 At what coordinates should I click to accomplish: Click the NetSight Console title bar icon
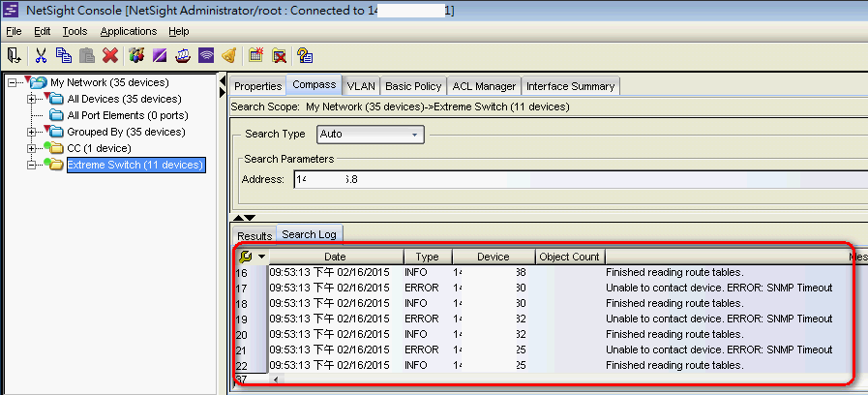11,11
